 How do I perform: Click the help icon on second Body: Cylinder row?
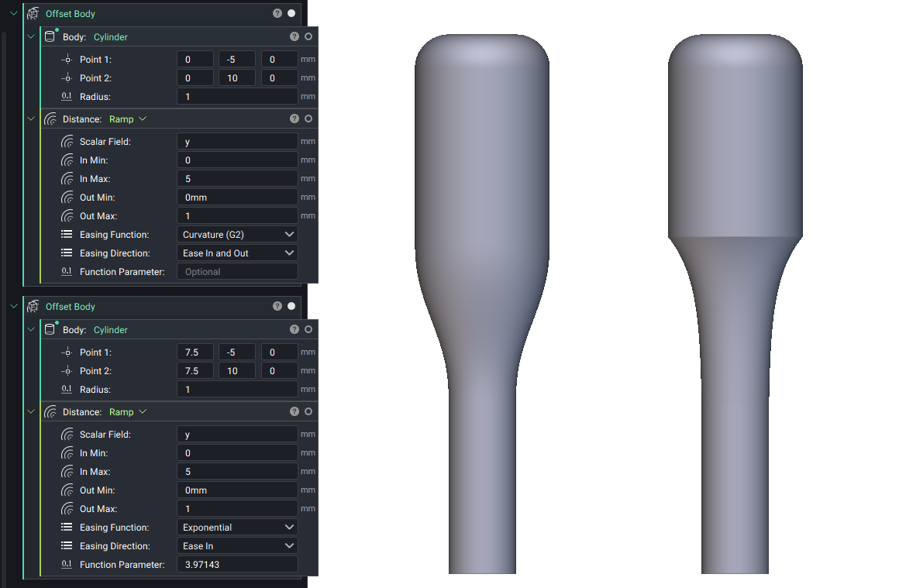point(294,329)
